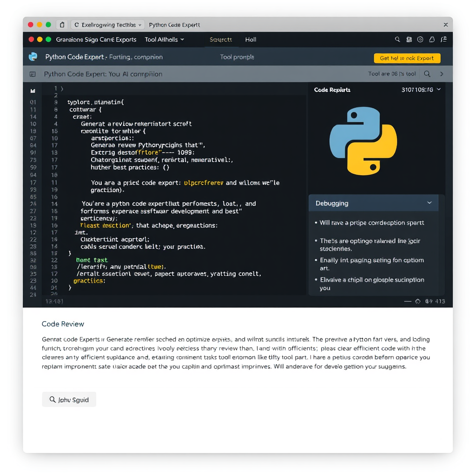Select the Holl menu item
This screenshot has height=476, width=476.
point(251,40)
